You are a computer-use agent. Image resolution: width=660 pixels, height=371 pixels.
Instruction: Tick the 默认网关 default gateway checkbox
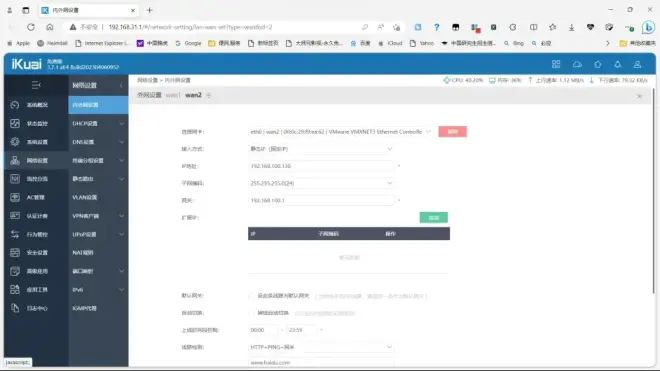tap(252, 296)
